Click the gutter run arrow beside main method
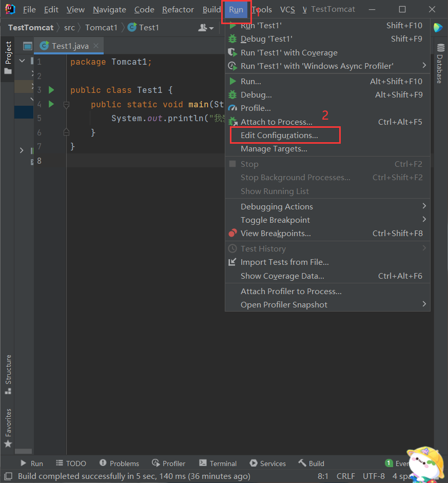 [51, 104]
